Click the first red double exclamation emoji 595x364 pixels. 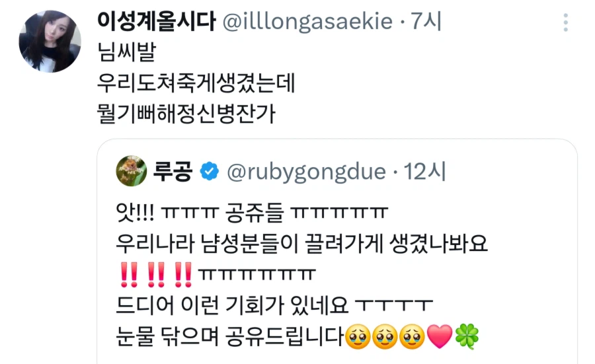pos(129,275)
